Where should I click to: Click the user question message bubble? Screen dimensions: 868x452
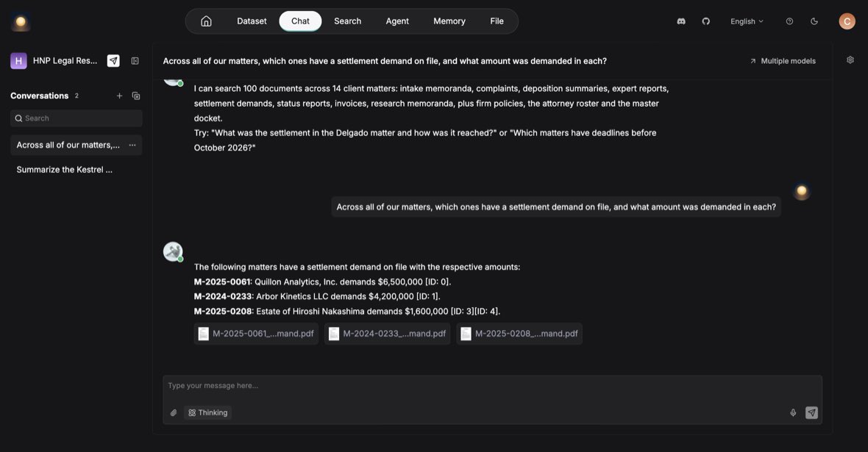pos(556,207)
